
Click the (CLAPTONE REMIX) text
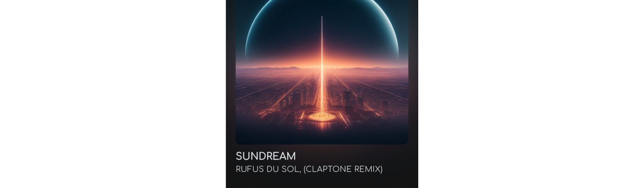pos(343,169)
